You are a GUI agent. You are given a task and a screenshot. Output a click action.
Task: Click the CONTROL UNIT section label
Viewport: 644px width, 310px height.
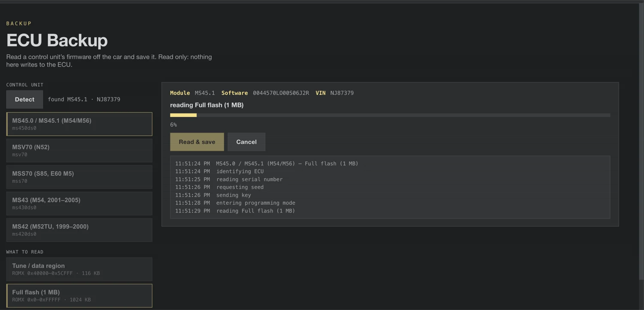click(x=25, y=85)
